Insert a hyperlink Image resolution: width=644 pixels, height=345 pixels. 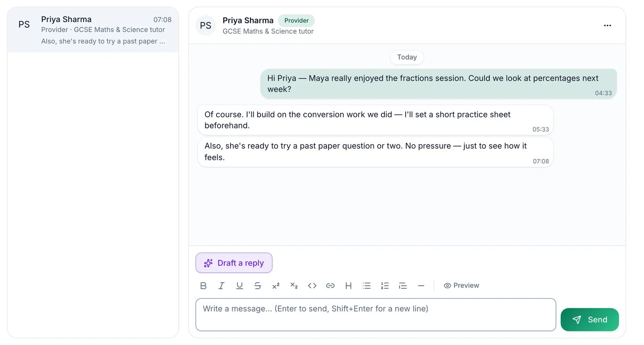pyautogui.click(x=330, y=285)
